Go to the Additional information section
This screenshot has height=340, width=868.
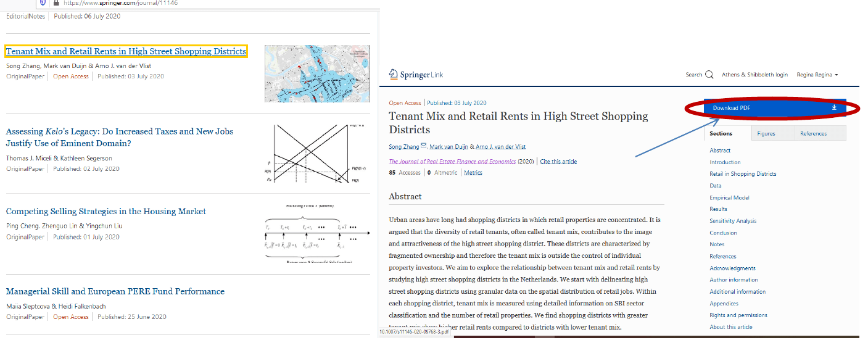tap(737, 292)
